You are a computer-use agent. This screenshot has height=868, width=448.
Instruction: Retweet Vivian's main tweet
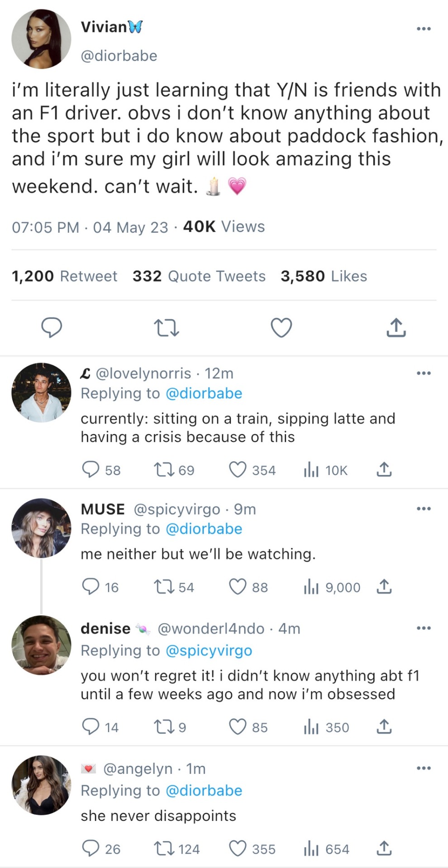pyautogui.click(x=166, y=328)
